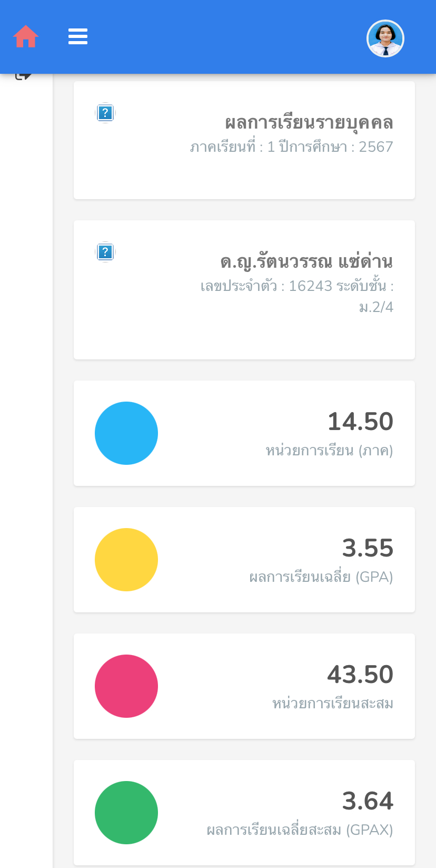The width and height of the screenshot is (436, 868).
Task: Click the ผลการเรียนเฉลี่ยสะสม (GPAX) label
Action: (x=300, y=830)
